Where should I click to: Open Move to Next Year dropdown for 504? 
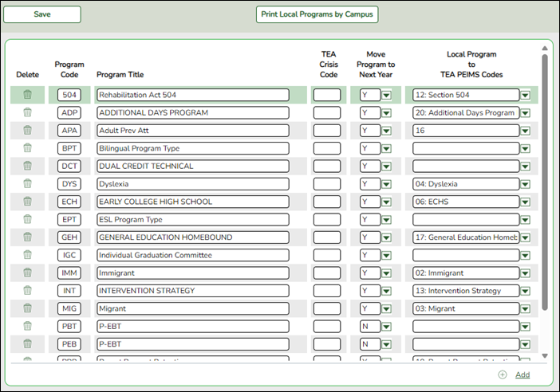coord(386,95)
